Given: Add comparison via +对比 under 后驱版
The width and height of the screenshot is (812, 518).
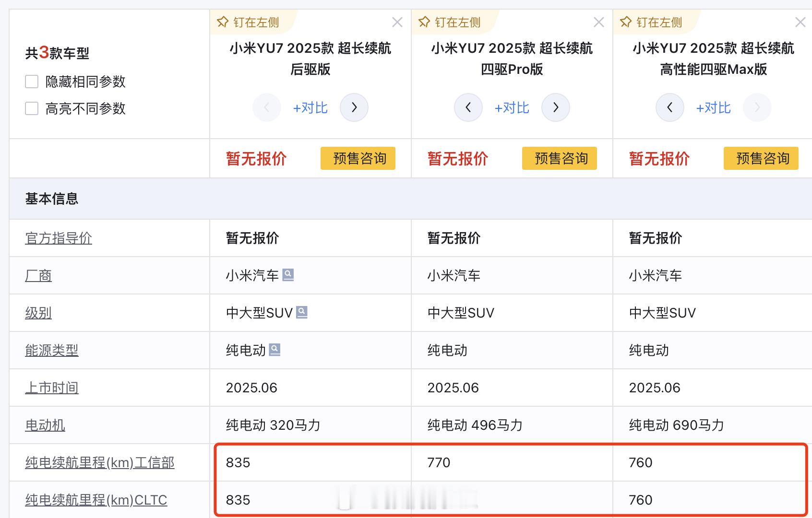Looking at the screenshot, I should point(310,107).
